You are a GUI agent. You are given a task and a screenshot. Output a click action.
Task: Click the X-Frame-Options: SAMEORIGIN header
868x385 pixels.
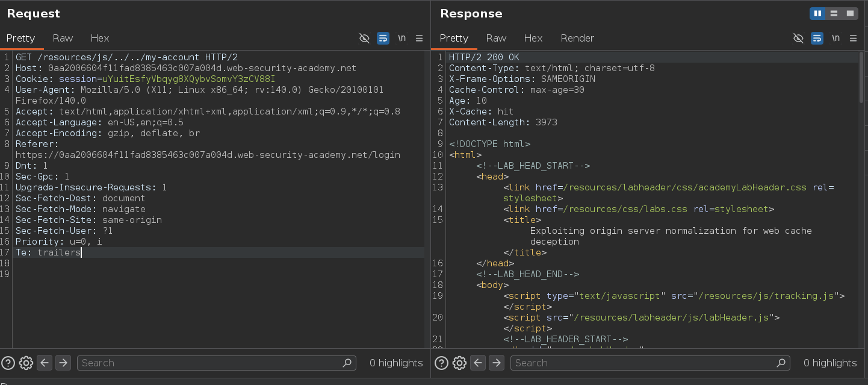[x=522, y=79]
